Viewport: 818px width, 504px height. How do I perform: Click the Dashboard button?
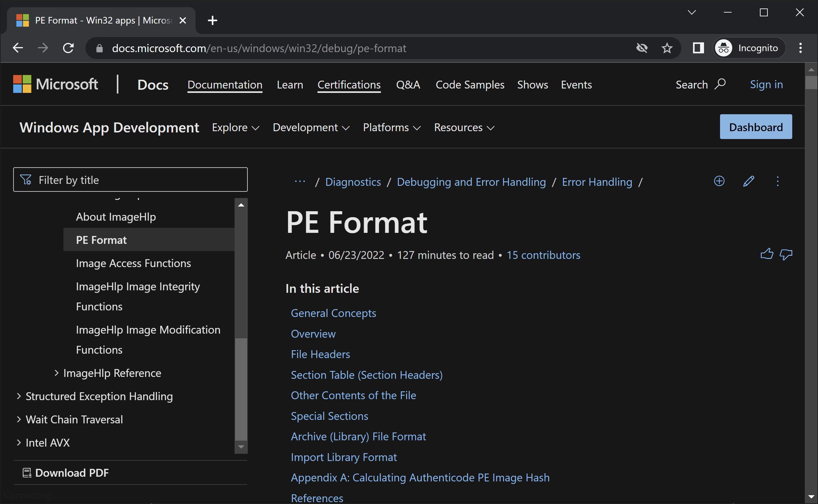[x=755, y=127]
